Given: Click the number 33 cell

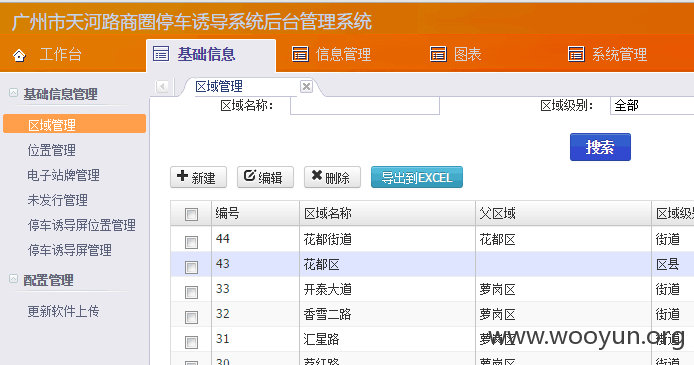Looking at the screenshot, I should (x=256, y=289).
